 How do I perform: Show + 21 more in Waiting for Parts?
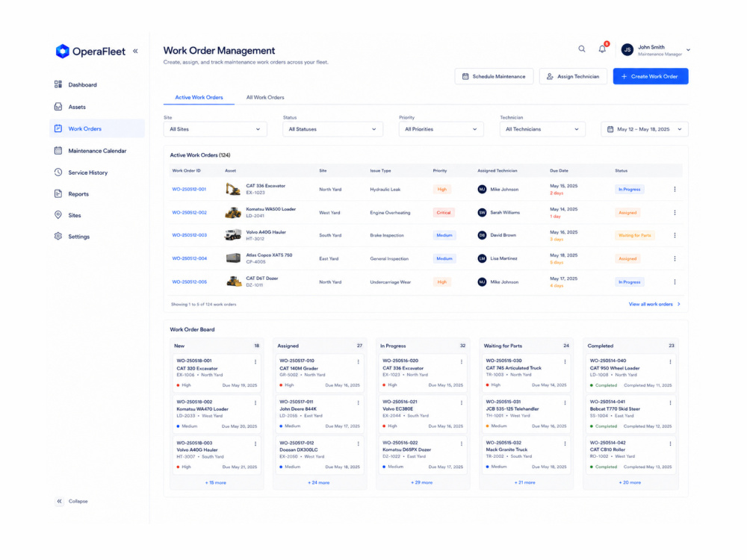524,482
